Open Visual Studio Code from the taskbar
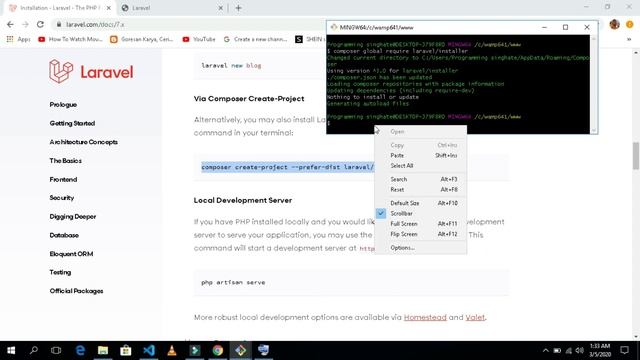The width and height of the screenshot is (640, 360). (x=149, y=350)
